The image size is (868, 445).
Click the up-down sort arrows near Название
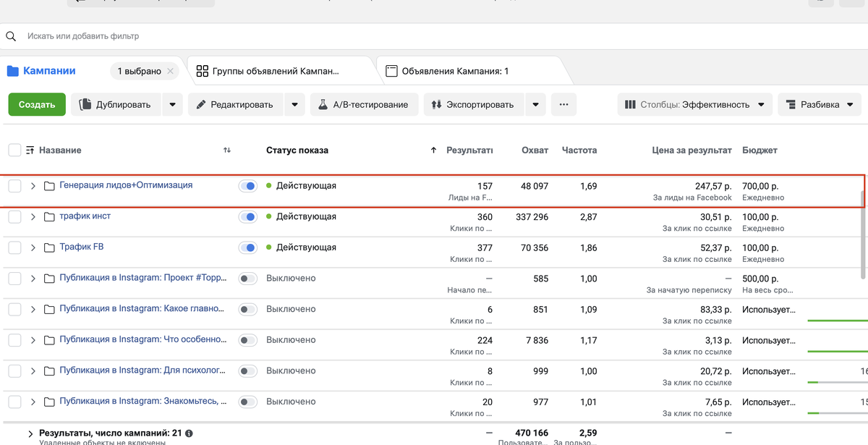[227, 151]
